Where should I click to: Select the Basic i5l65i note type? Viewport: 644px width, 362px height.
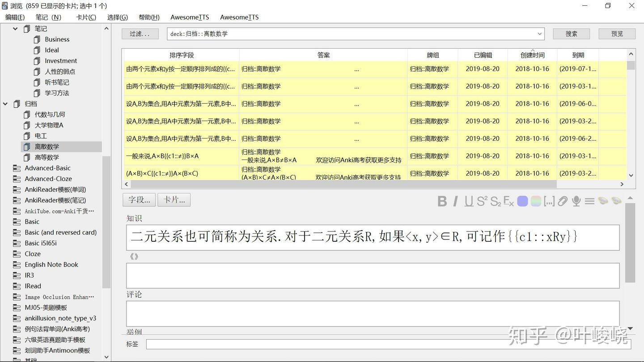[41, 243]
